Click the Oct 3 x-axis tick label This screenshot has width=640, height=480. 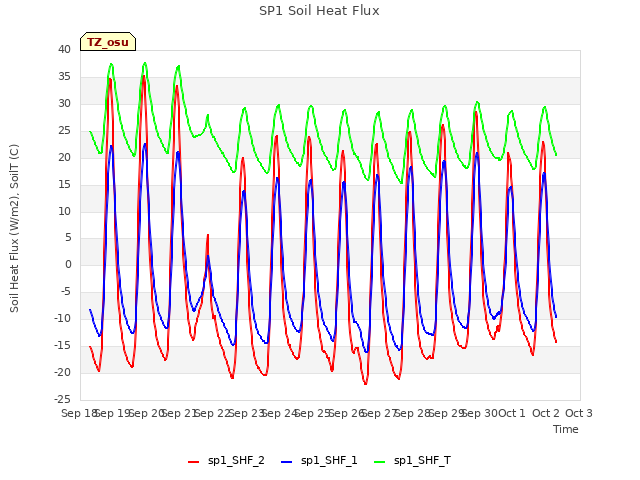coord(578,413)
